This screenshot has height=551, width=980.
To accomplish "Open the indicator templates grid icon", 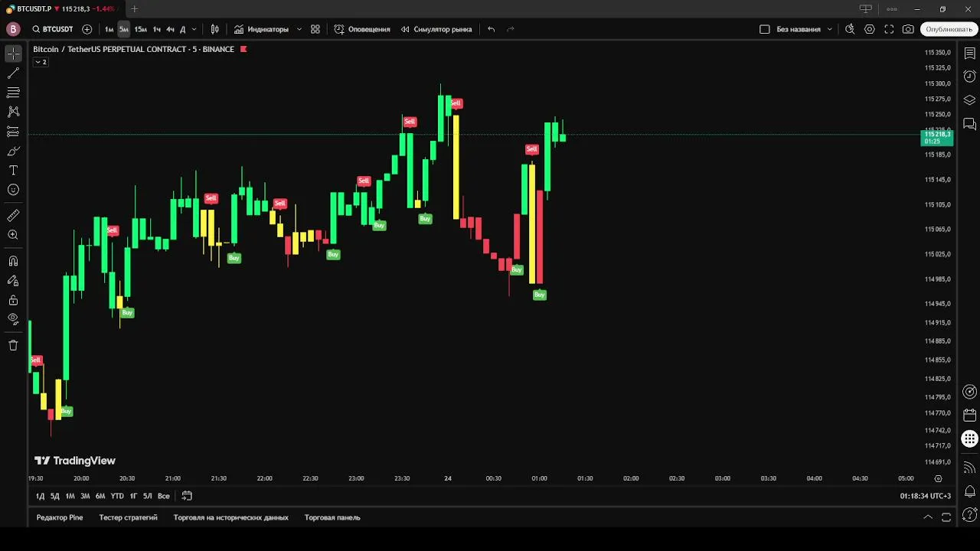I will pos(315,29).
